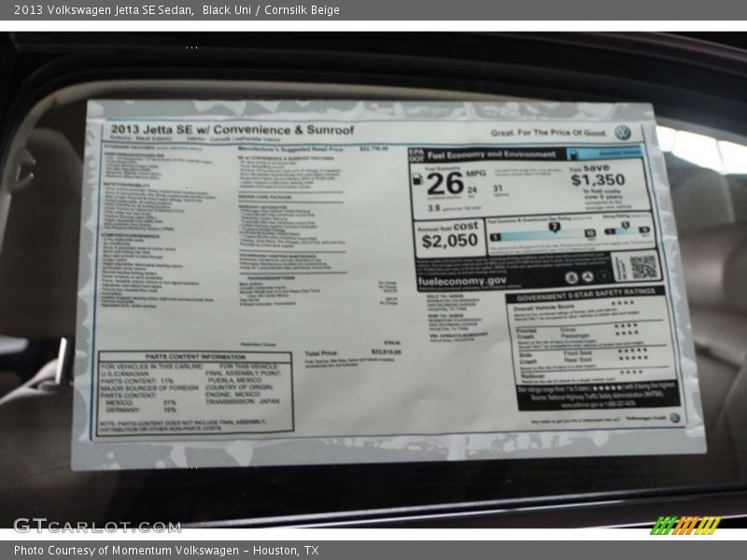
Task: Click the QR code on the fuel label
Action: click(643, 267)
